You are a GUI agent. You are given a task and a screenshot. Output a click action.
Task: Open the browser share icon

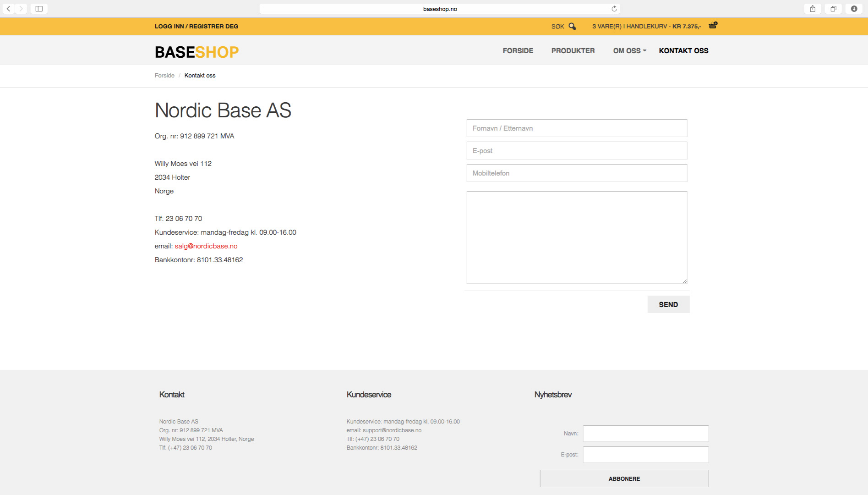813,9
